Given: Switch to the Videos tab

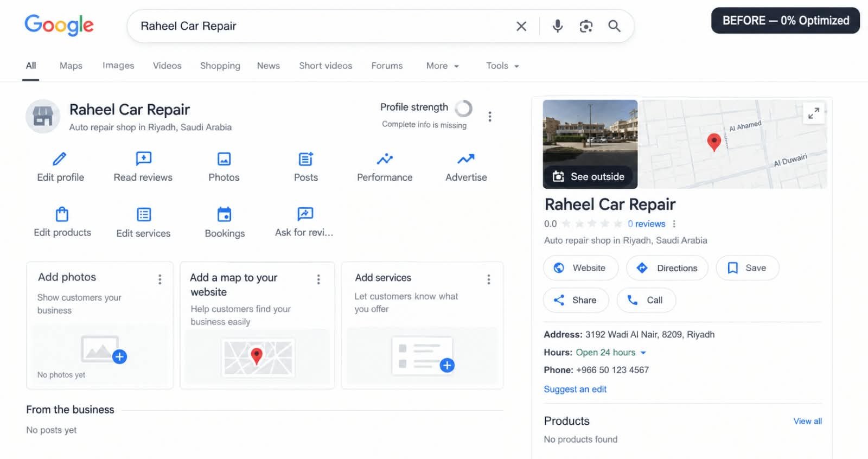Looking at the screenshot, I should click(167, 66).
